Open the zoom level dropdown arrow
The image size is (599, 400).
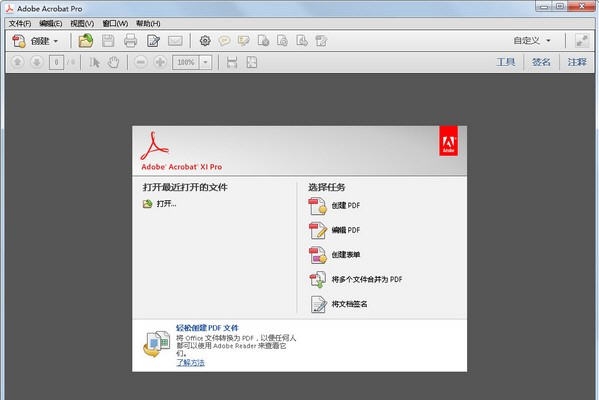click(x=206, y=62)
